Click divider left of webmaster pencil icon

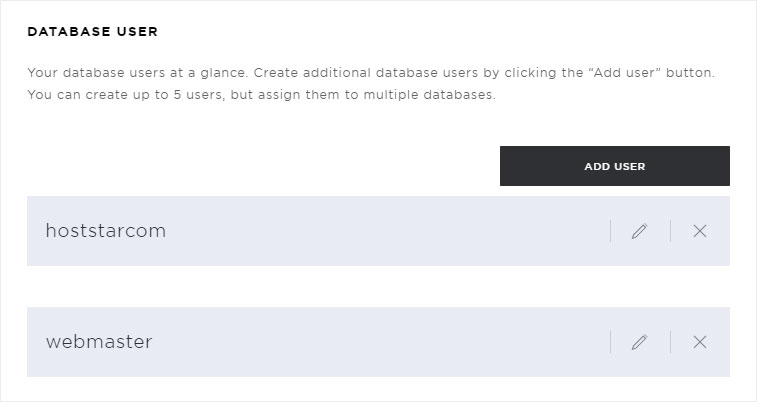[610, 342]
